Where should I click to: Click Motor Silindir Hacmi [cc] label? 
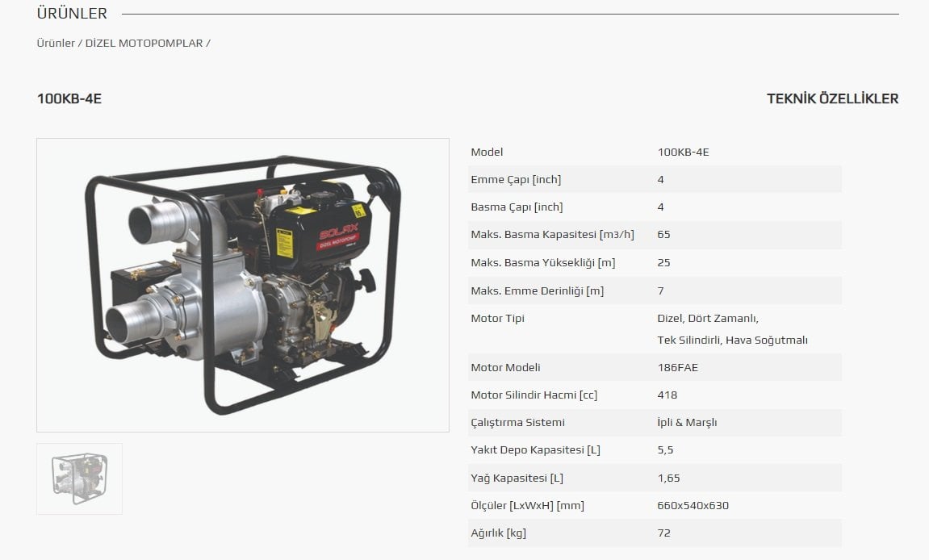534,395
